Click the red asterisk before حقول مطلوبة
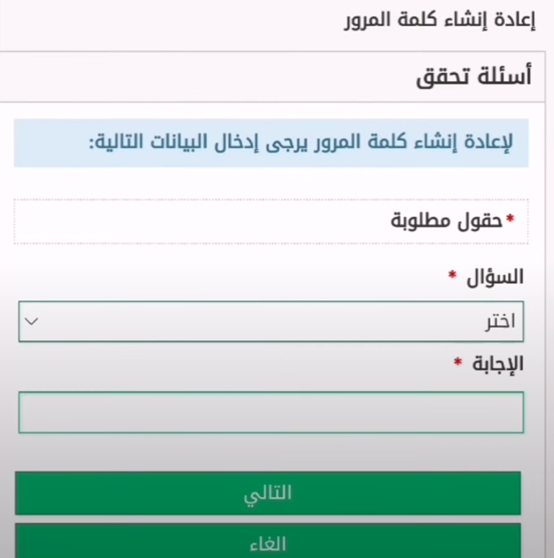This screenshot has height=558, width=554. [511, 219]
